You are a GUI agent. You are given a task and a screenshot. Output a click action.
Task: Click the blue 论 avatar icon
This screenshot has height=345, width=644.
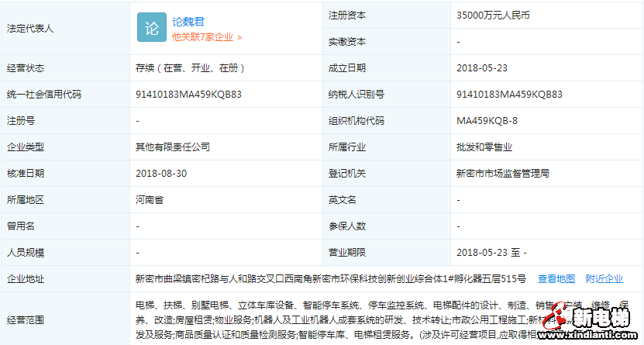coord(151,28)
